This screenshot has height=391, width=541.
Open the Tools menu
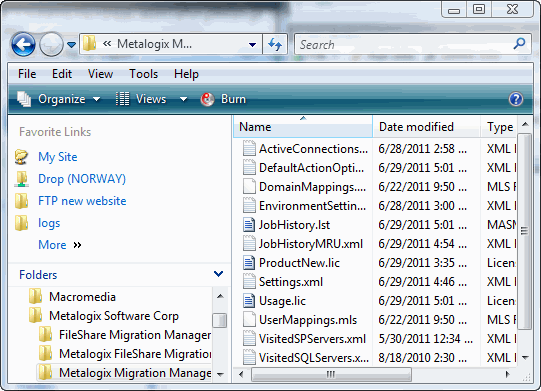click(144, 74)
